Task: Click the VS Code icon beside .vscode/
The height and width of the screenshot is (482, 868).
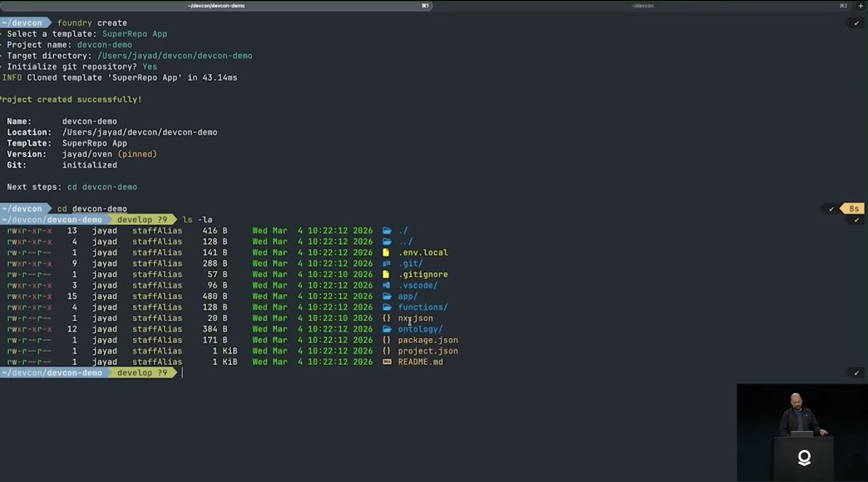Action: 387,285
